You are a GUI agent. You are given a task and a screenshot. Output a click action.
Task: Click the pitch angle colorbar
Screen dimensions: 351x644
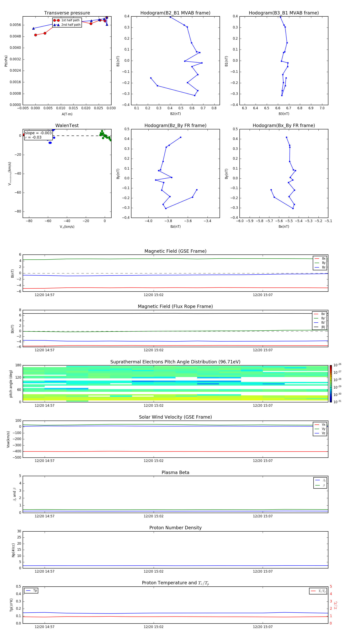coord(331,384)
